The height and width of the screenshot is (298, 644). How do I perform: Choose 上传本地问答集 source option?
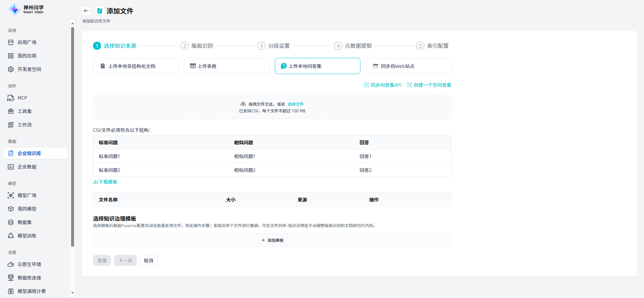click(317, 66)
